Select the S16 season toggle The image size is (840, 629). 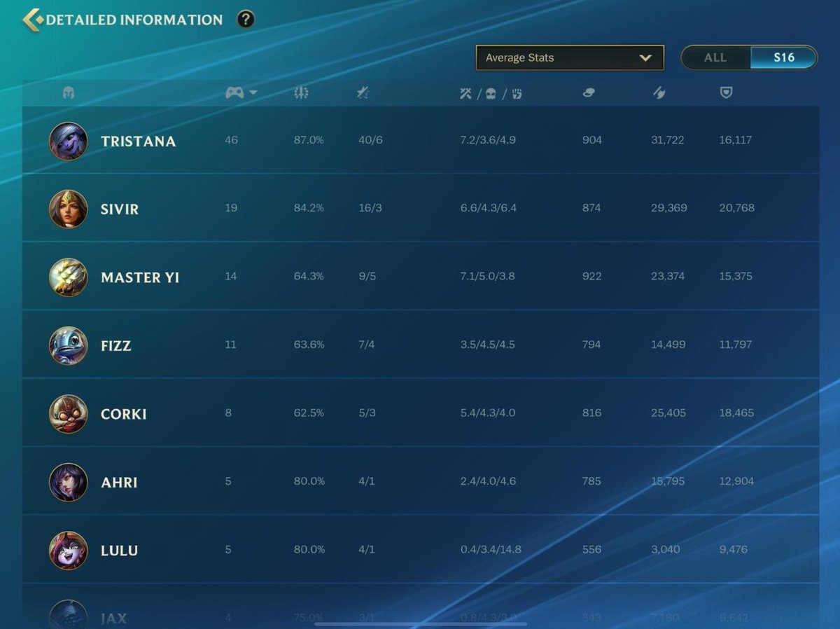click(784, 57)
